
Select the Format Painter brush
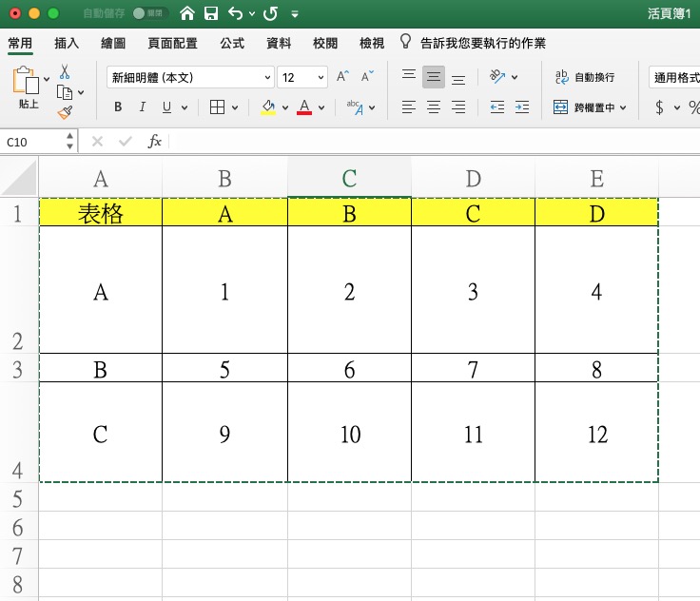click(x=66, y=112)
